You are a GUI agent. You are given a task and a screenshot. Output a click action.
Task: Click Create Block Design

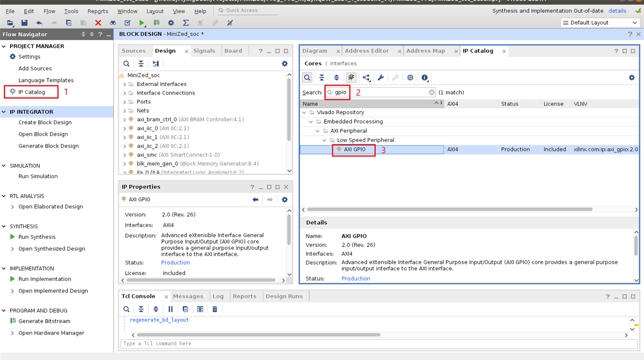[x=45, y=122]
